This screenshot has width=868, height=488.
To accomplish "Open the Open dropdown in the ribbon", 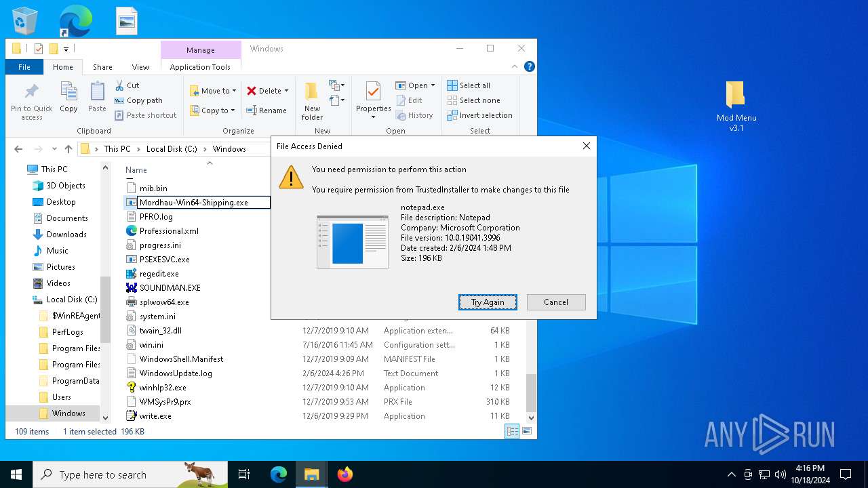I will click(x=416, y=85).
